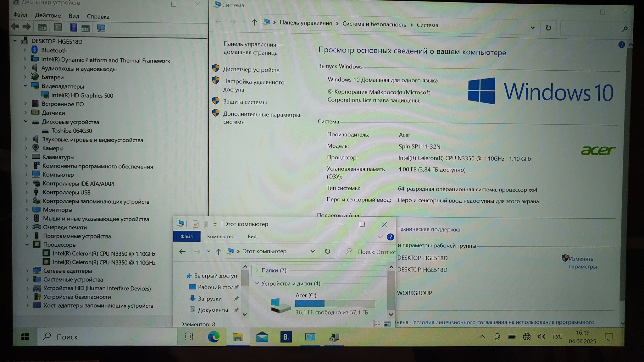Open the Microsoft Edge taskbar icon
The height and width of the screenshot is (362, 644).
point(214,337)
